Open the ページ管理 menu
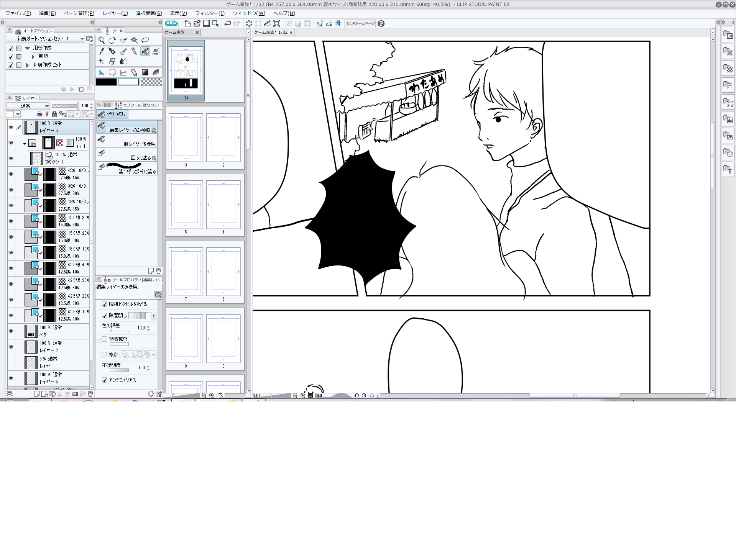 79,13
